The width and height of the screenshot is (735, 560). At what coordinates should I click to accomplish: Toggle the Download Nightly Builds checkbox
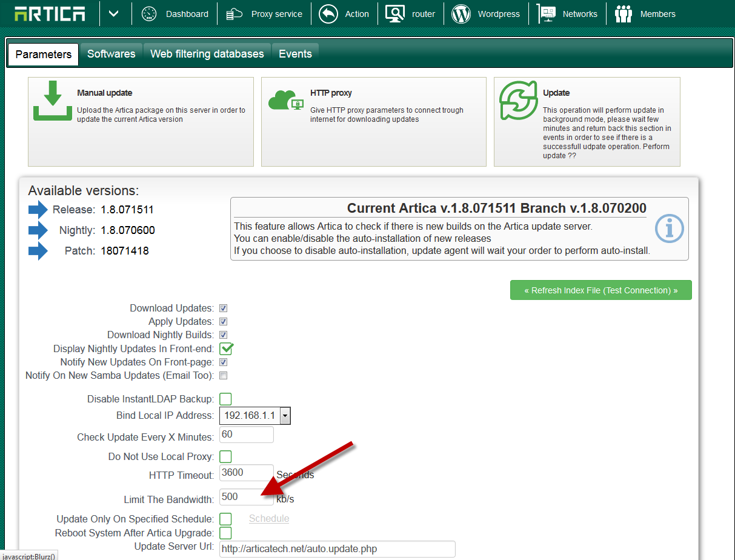click(x=223, y=335)
